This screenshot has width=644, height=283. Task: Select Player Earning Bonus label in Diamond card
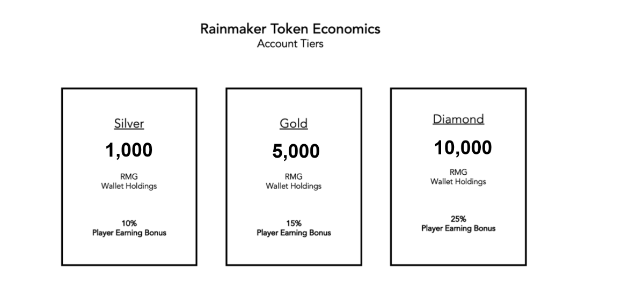pos(458,228)
